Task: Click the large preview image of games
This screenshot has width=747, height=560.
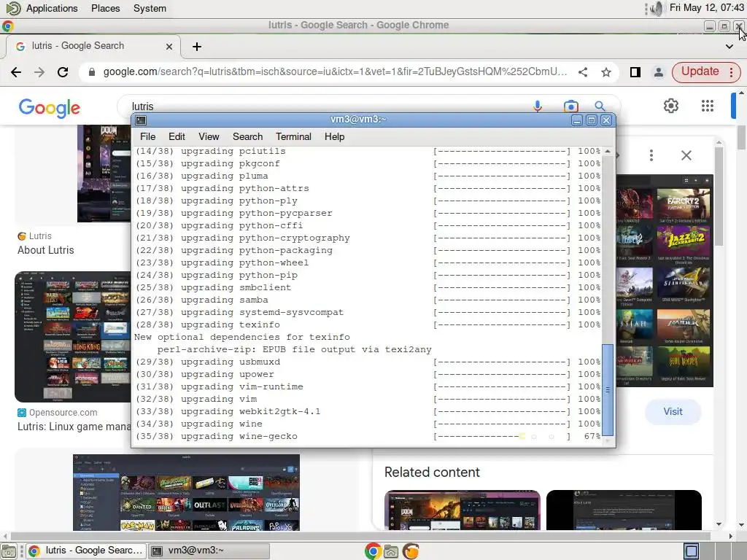Action: tap(665, 281)
